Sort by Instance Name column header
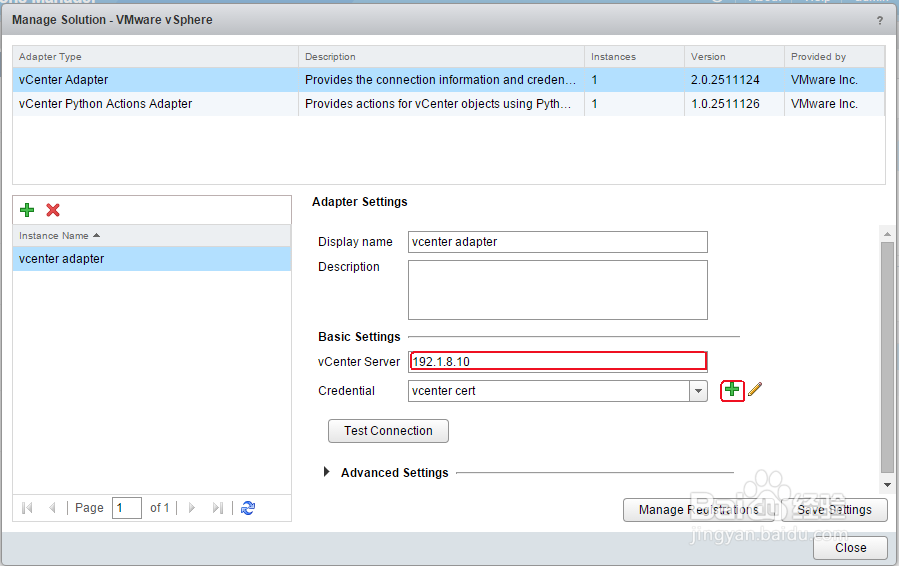The image size is (899, 566). click(x=152, y=236)
